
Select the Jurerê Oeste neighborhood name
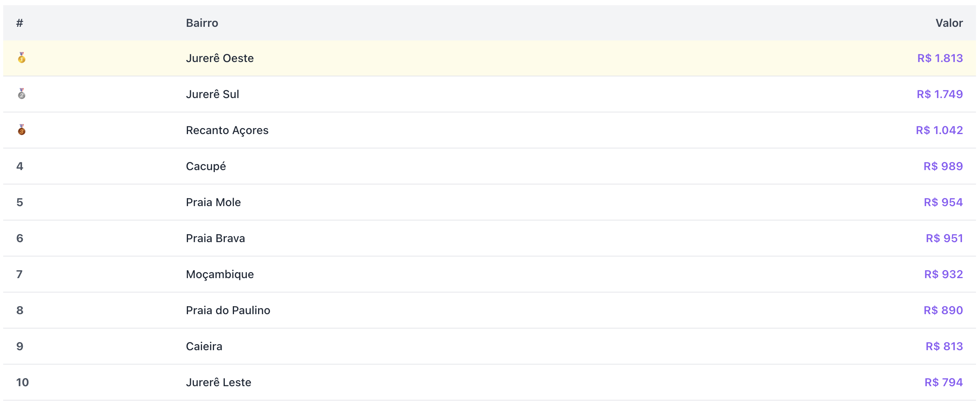coord(220,58)
